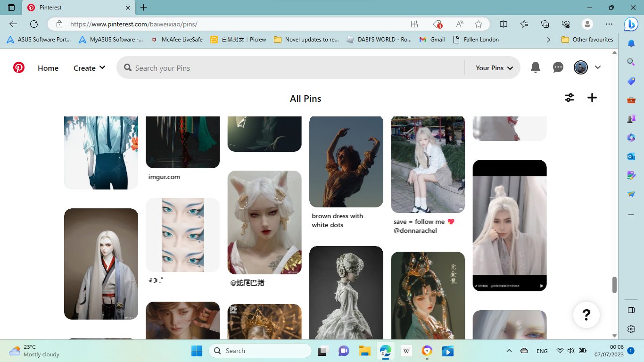Expand the accounts chevron next to avatar
This screenshot has height=362, width=644.
point(598,67)
